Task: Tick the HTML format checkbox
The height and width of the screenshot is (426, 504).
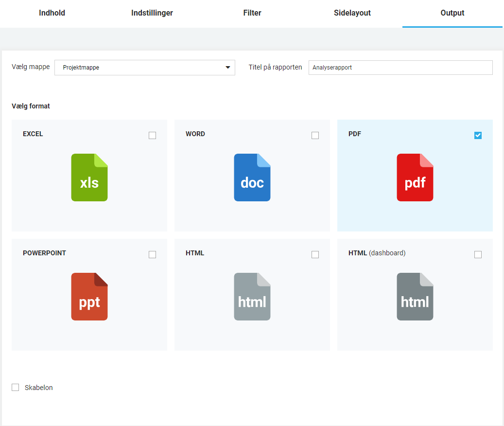Action: pyautogui.click(x=315, y=255)
